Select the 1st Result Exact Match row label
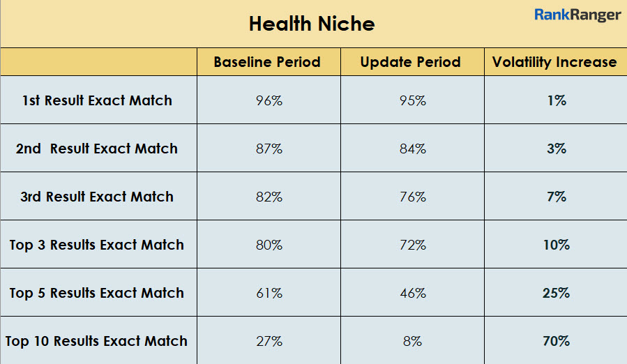The width and height of the screenshot is (627, 364). pyautogui.click(x=97, y=100)
